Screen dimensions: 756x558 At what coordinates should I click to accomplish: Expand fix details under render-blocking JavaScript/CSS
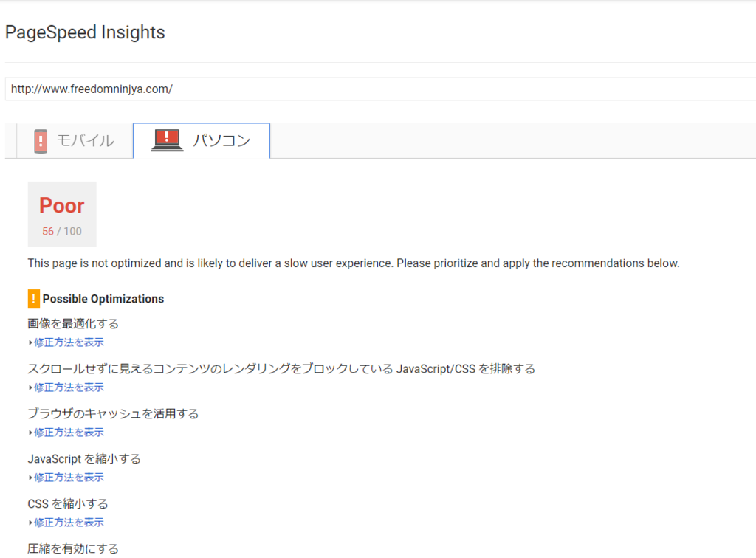[x=69, y=387]
